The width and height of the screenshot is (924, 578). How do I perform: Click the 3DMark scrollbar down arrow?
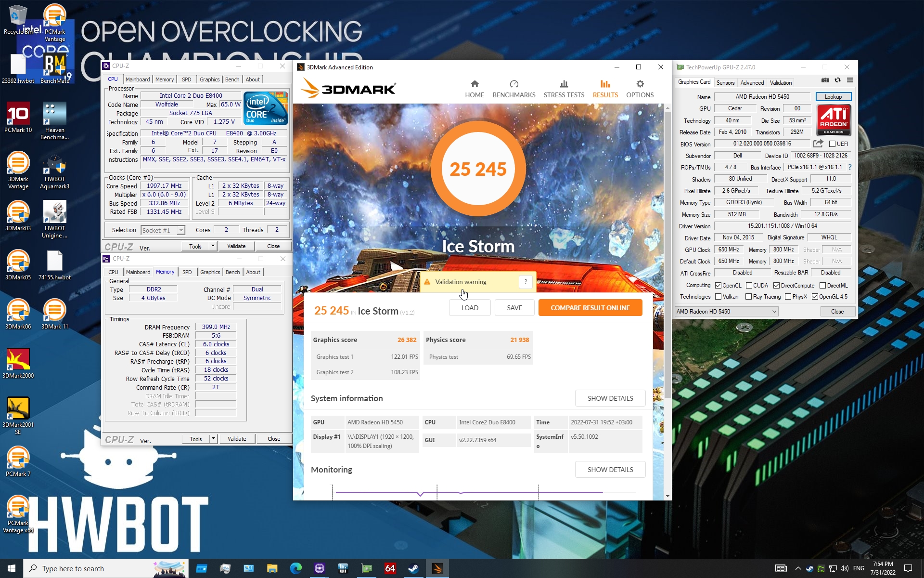pyautogui.click(x=667, y=496)
